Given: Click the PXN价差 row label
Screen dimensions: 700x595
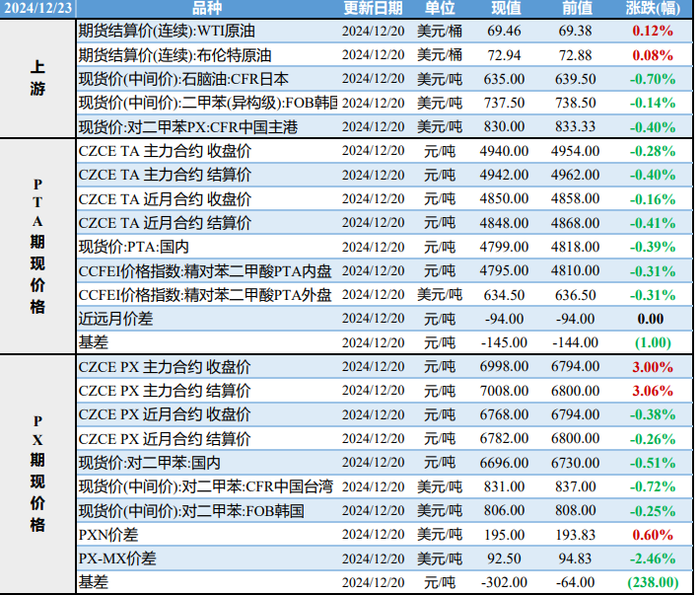Looking at the screenshot, I should [x=109, y=534].
